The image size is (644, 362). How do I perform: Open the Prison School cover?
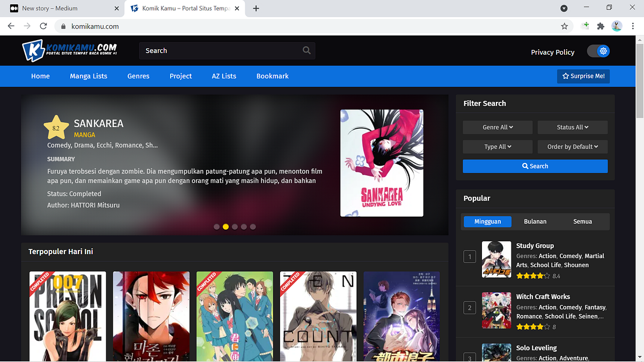point(68,316)
